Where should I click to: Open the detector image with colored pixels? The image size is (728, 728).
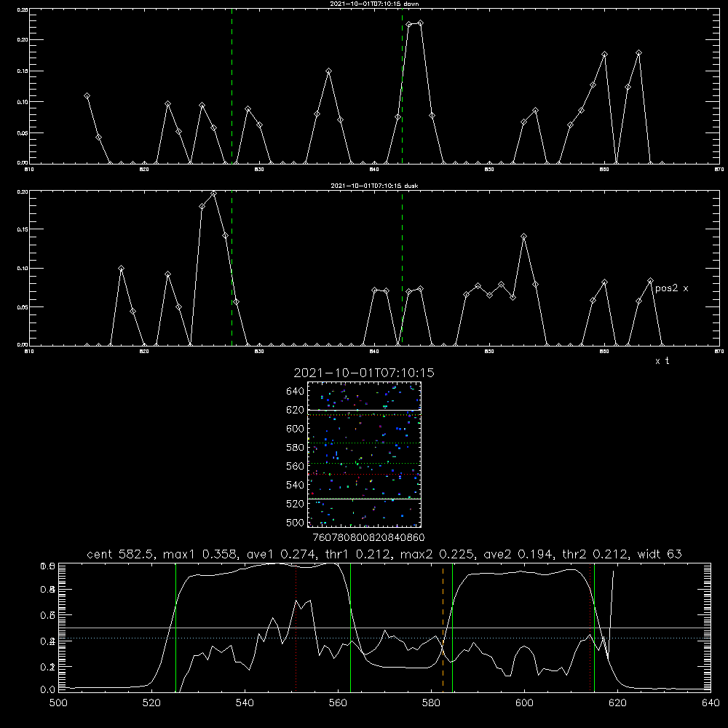[x=364, y=454]
